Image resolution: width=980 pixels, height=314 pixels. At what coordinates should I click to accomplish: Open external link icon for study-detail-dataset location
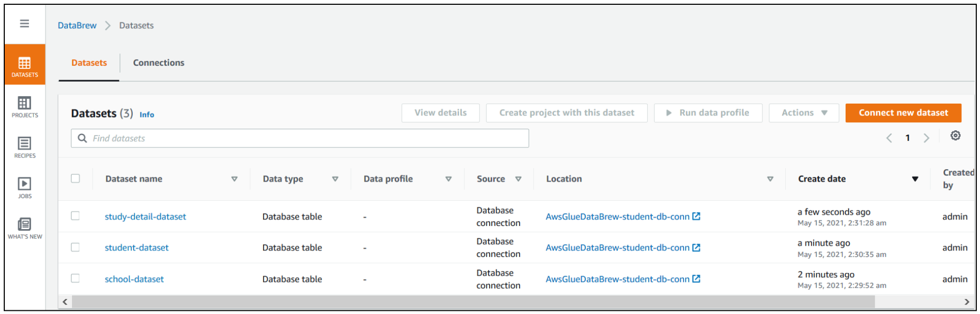pos(696,216)
